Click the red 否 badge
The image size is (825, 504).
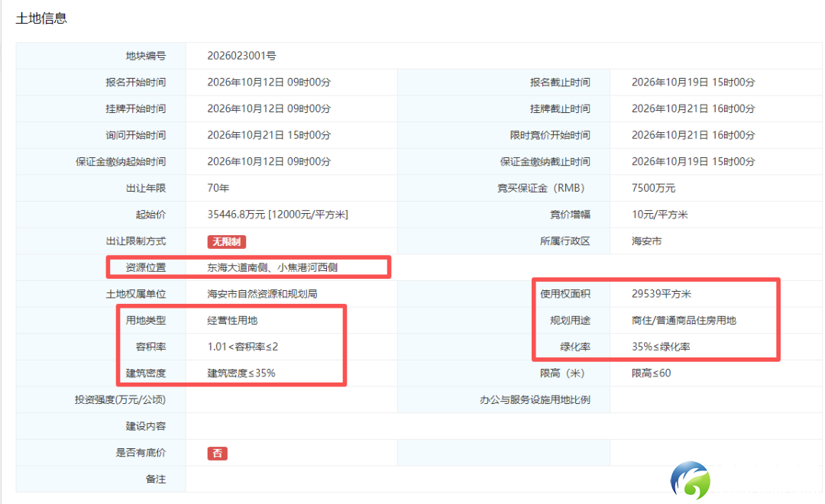pos(217,454)
